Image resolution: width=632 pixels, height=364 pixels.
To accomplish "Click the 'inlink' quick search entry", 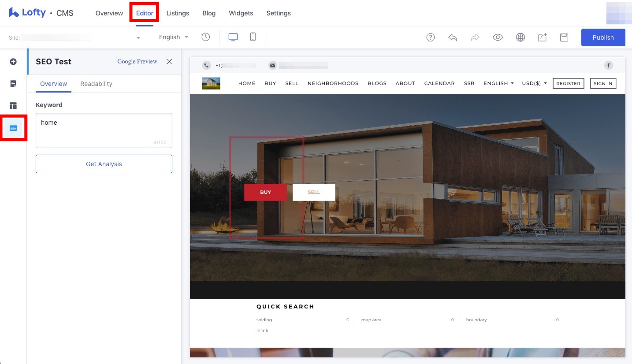I will click(262, 331).
